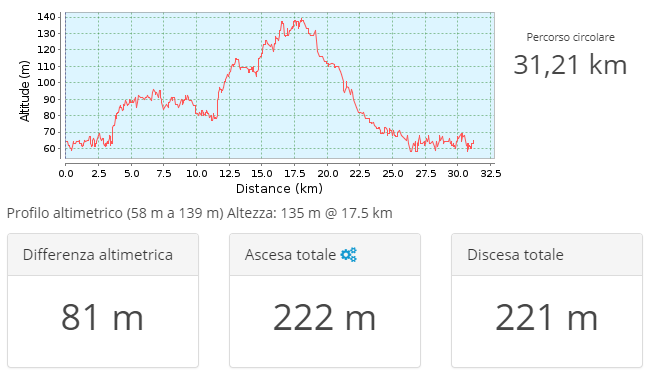Click the Altitude (m) axis label
The height and width of the screenshot is (378, 653).
coord(25,91)
